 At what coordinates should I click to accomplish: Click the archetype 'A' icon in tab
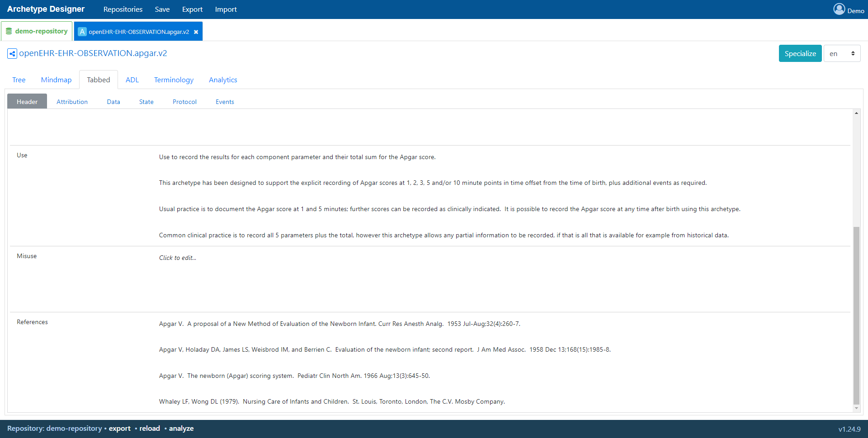tap(82, 32)
